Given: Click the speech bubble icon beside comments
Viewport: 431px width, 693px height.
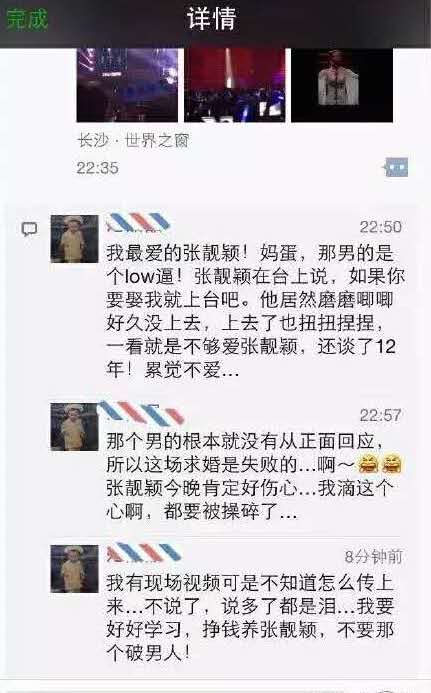Looking at the screenshot, I should [x=30, y=229].
